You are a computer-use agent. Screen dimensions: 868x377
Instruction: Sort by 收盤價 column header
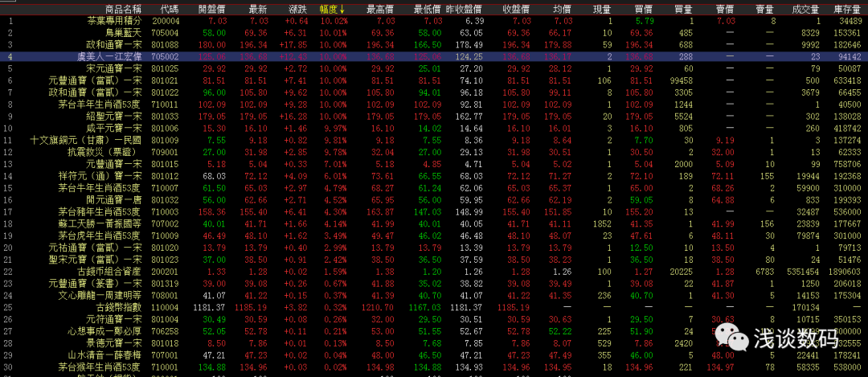tap(516, 10)
